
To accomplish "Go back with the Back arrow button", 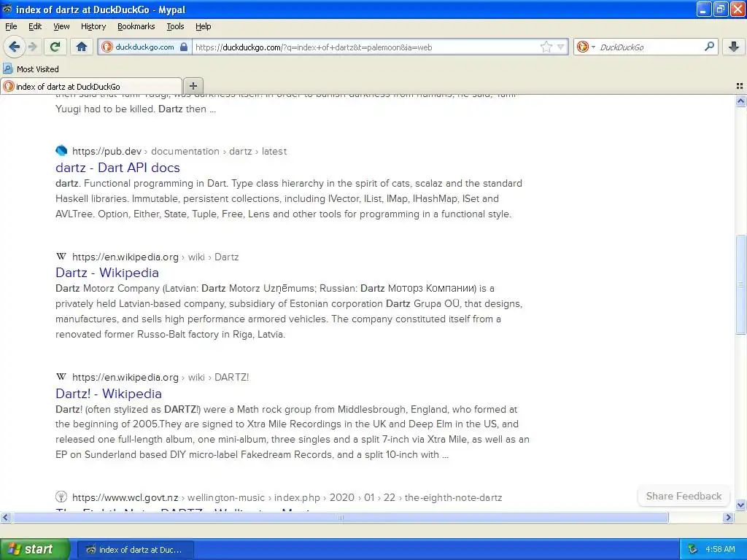I will coord(15,47).
